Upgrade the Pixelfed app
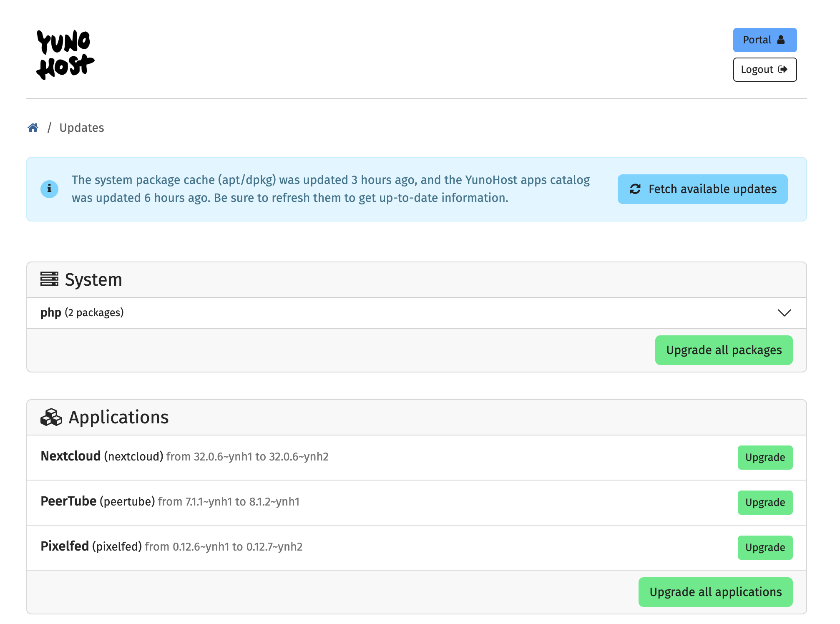The height and width of the screenshot is (624, 840). pyautogui.click(x=765, y=547)
